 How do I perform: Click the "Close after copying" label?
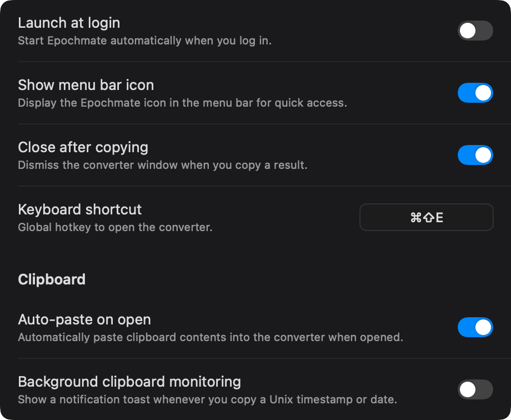pyautogui.click(x=83, y=147)
